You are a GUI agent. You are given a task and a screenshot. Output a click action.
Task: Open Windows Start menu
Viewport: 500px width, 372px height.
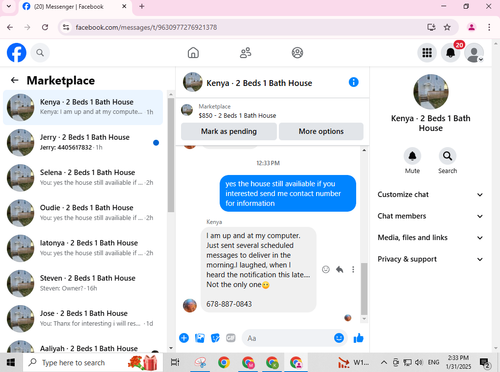(x=11, y=362)
